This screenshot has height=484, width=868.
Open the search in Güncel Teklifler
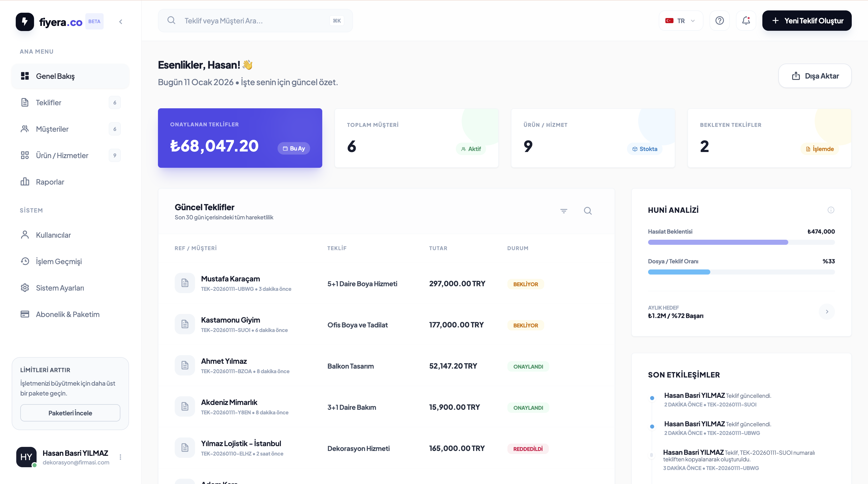tap(588, 211)
